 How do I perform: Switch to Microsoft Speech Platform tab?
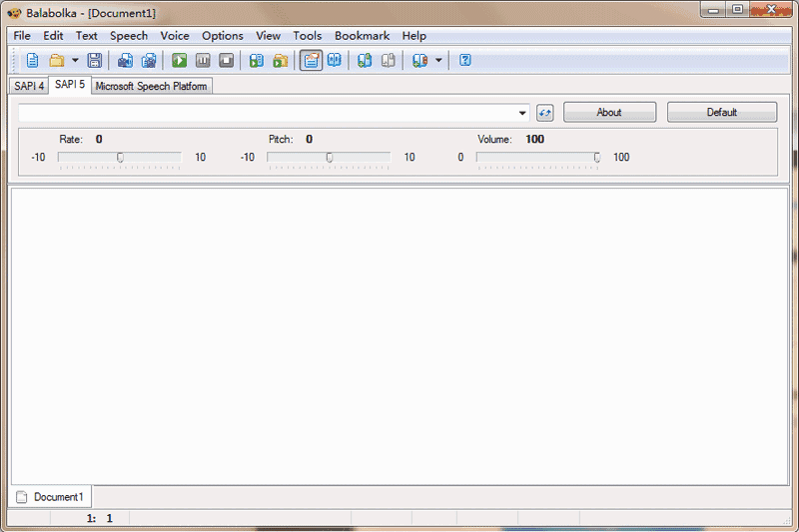click(x=151, y=86)
